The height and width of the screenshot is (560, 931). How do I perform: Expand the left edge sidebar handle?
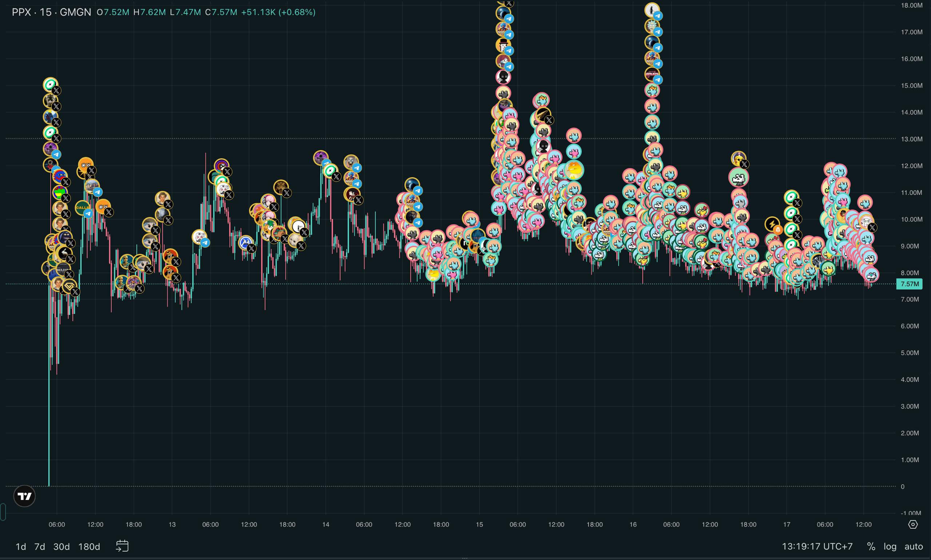click(3, 512)
